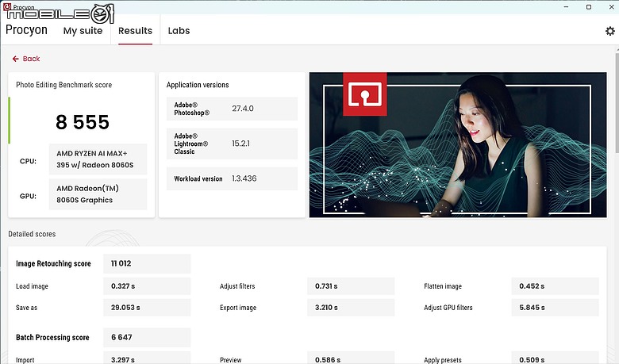Click the GPU name AMD Radeon(TM) 8060S Graphics

pyautogui.click(x=98, y=194)
